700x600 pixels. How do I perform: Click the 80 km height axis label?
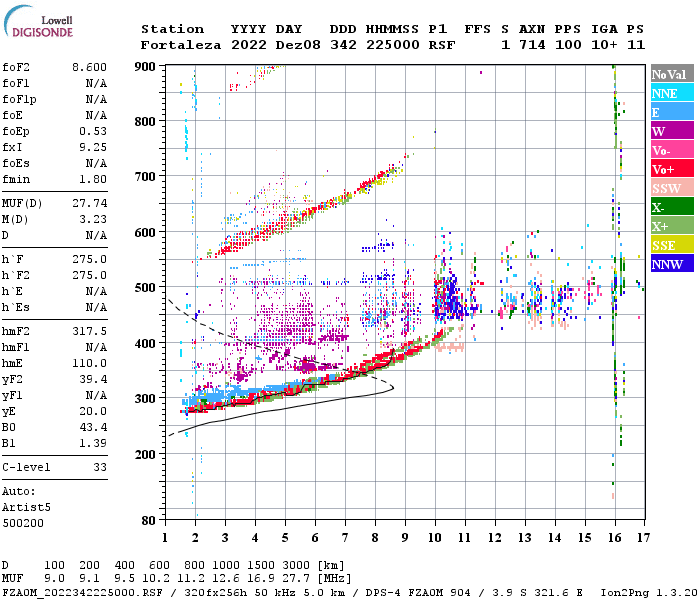[x=149, y=520]
